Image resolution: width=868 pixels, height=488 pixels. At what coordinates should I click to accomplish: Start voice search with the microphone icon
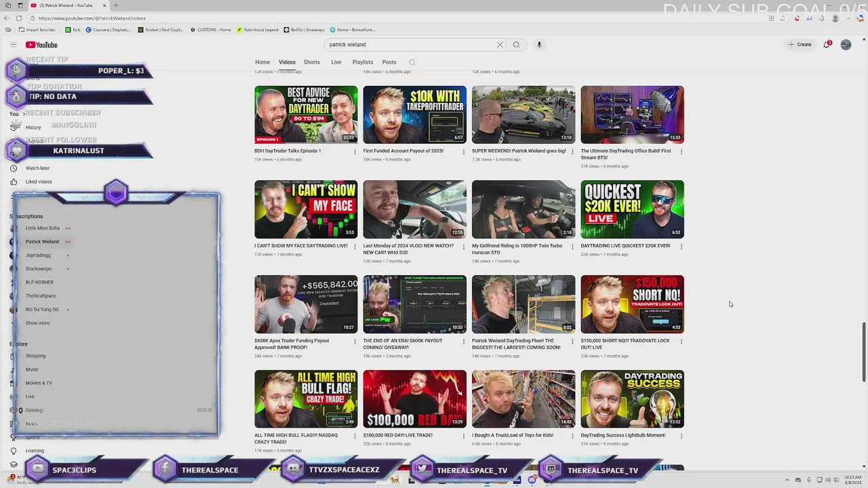coord(539,45)
